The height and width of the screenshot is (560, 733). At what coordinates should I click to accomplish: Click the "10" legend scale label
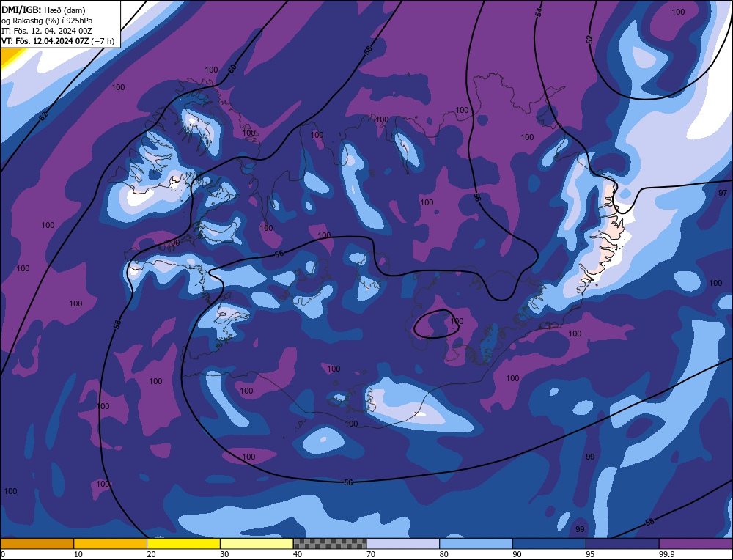coord(78,554)
